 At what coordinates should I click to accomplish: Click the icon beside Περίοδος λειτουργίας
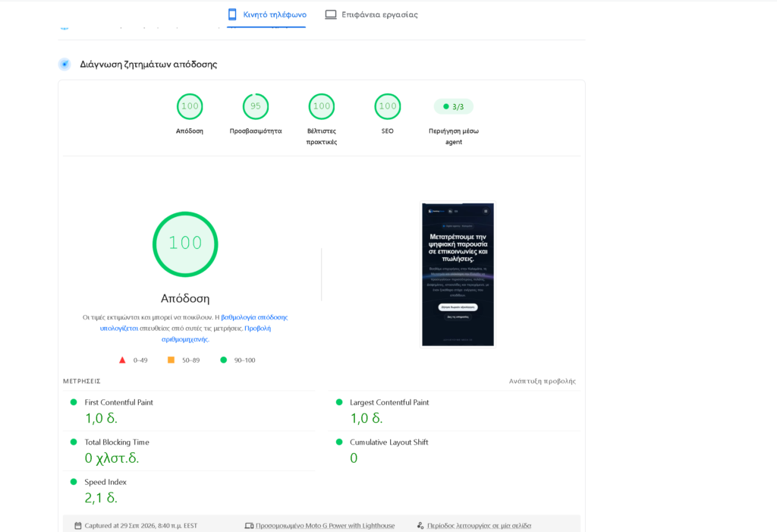pos(420,526)
